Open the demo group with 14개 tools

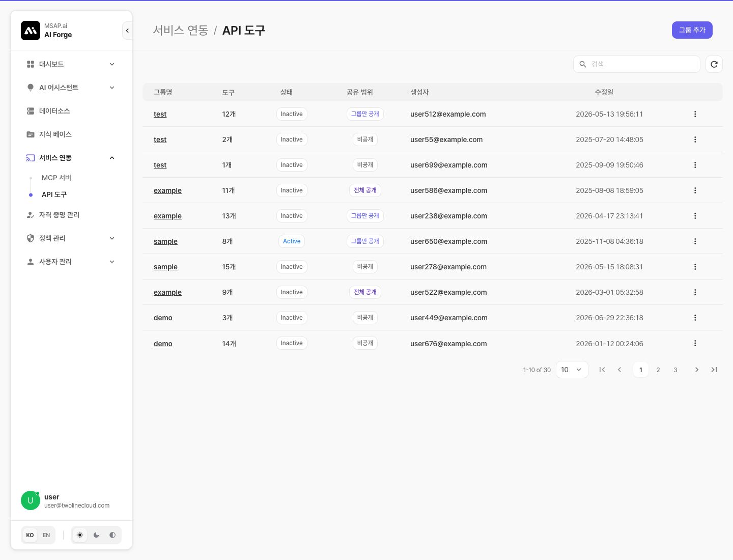(163, 344)
